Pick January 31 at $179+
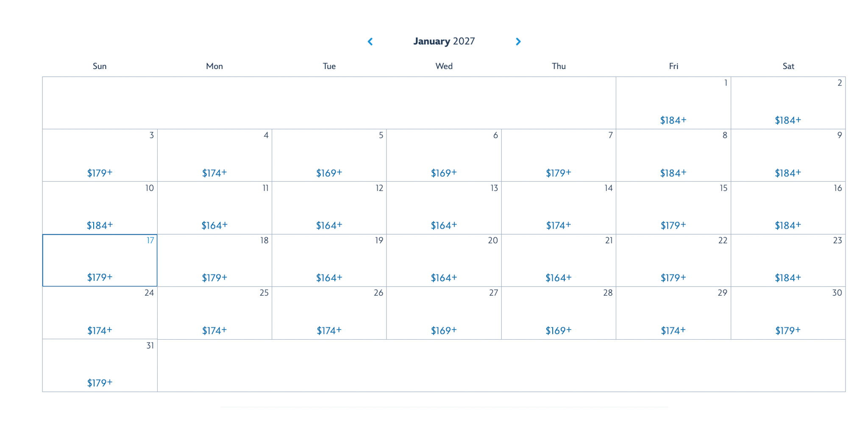 coord(100,365)
